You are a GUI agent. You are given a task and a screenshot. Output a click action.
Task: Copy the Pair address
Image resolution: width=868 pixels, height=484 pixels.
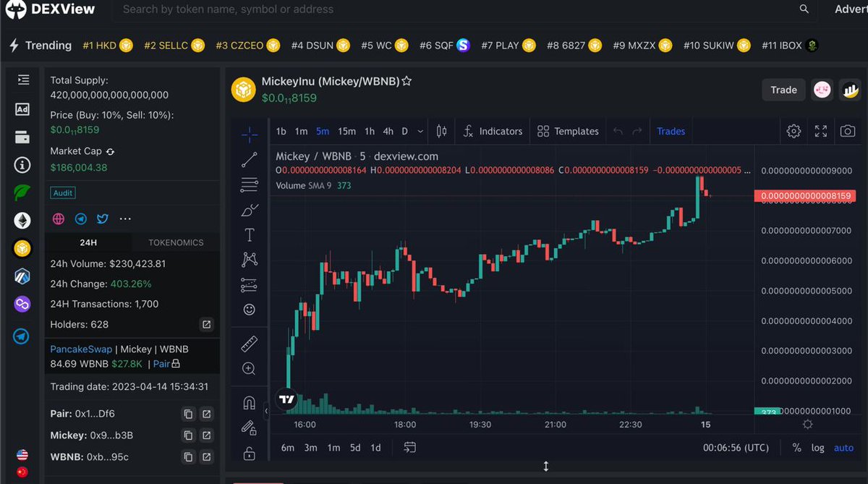coord(188,414)
